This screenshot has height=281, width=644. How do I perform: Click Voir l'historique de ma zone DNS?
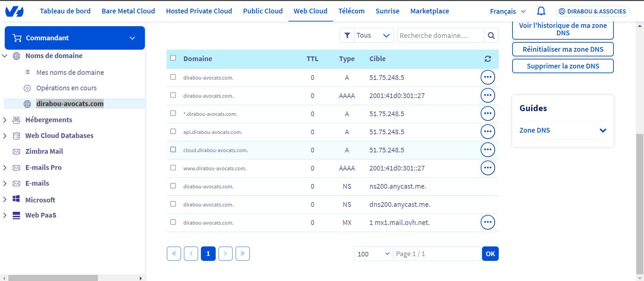coord(563,29)
